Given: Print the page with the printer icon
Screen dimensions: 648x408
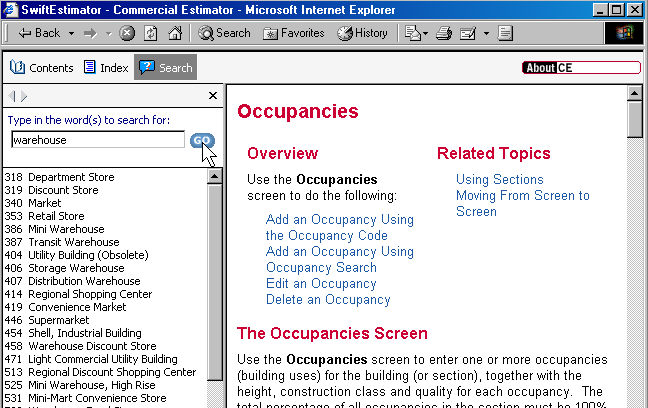Looking at the screenshot, I should 444,33.
